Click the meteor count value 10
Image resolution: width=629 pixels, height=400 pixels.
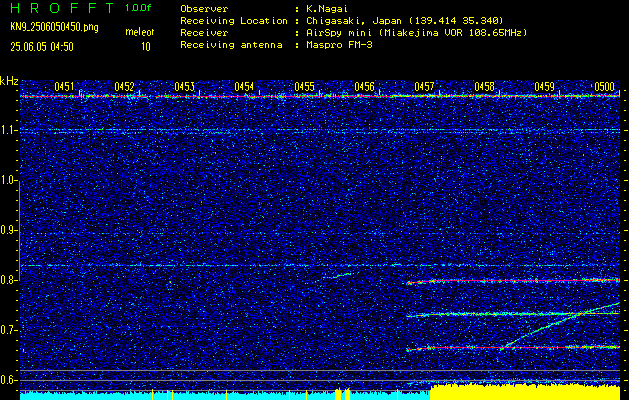click(146, 47)
